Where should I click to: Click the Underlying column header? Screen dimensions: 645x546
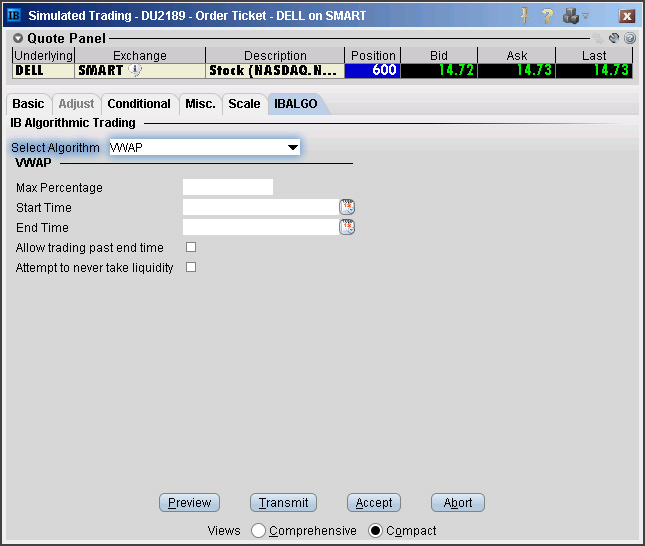(43, 56)
